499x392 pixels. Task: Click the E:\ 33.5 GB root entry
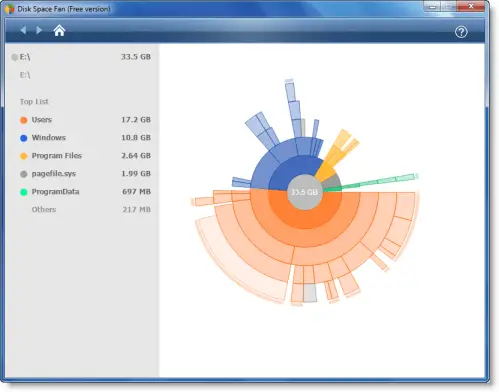[x=82, y=57]
